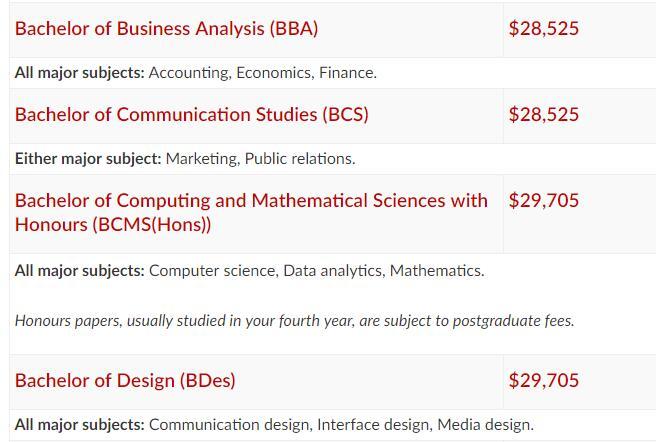Click the Accounting, Economics, Finance subjects text

(263, 73)
